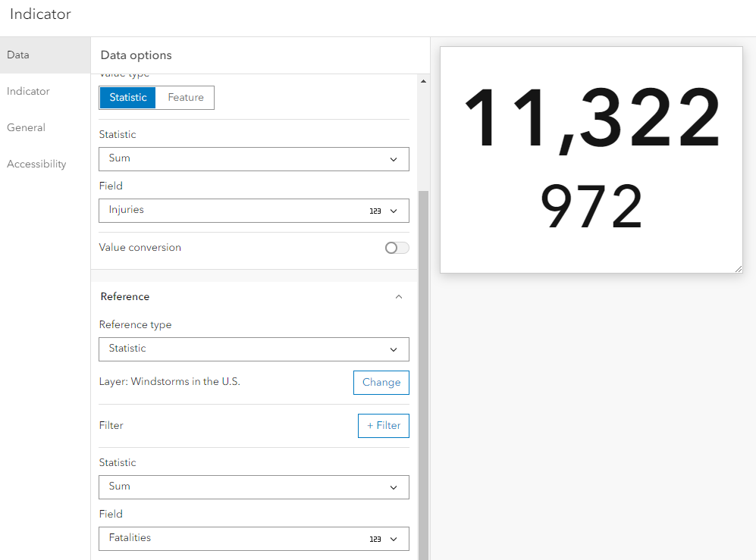Open the reference Statistic dropdown under Filter

point(253,487)
